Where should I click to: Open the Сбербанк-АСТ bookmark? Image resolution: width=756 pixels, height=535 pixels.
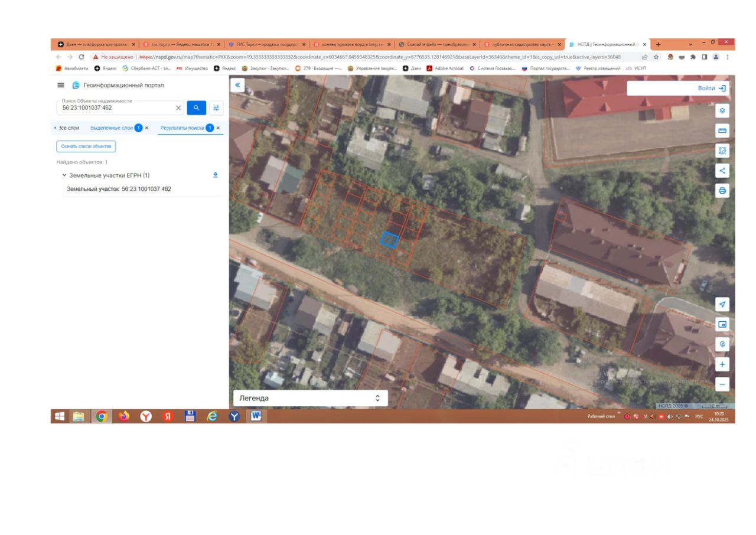[x=146, y=68]
